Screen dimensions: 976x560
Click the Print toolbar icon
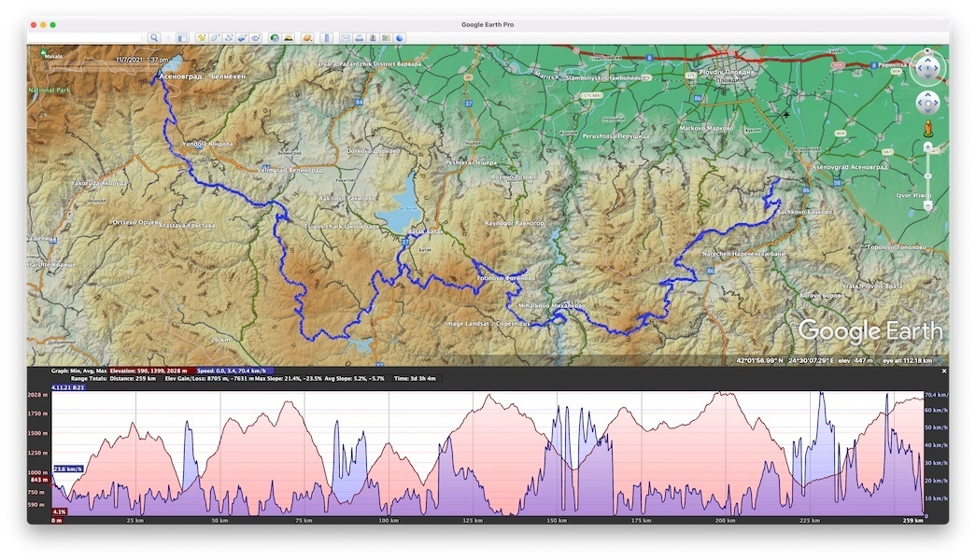(x=360, y=38)
